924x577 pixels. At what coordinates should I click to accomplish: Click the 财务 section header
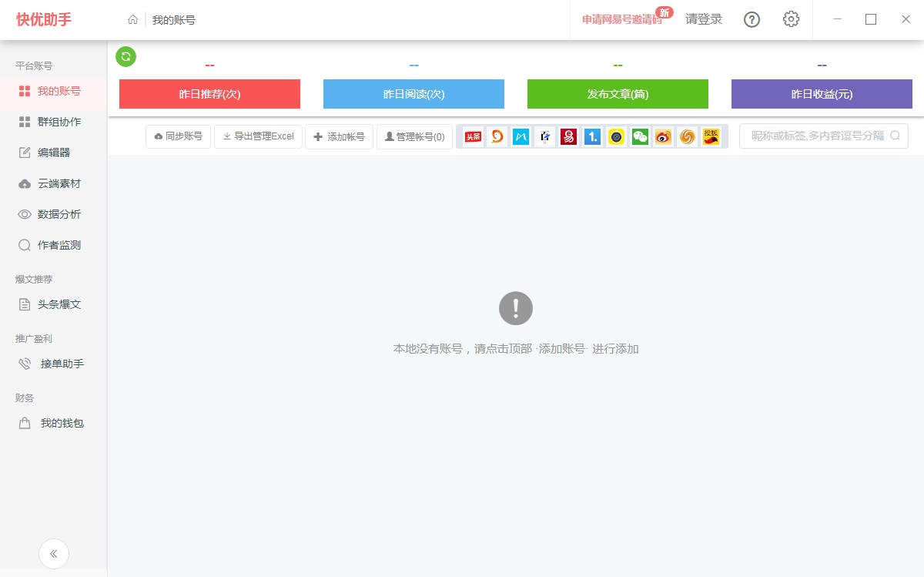point(25,398)
